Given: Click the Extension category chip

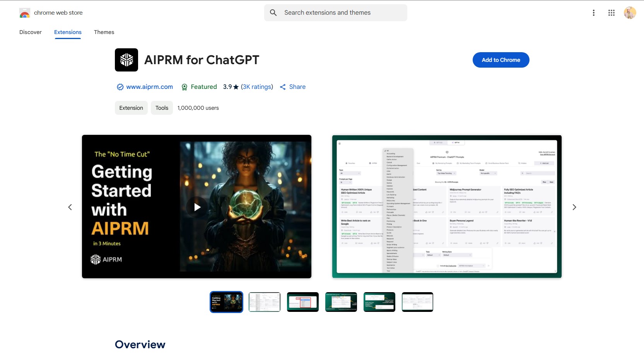Looking at the screenshot, I should coord(131,108).
